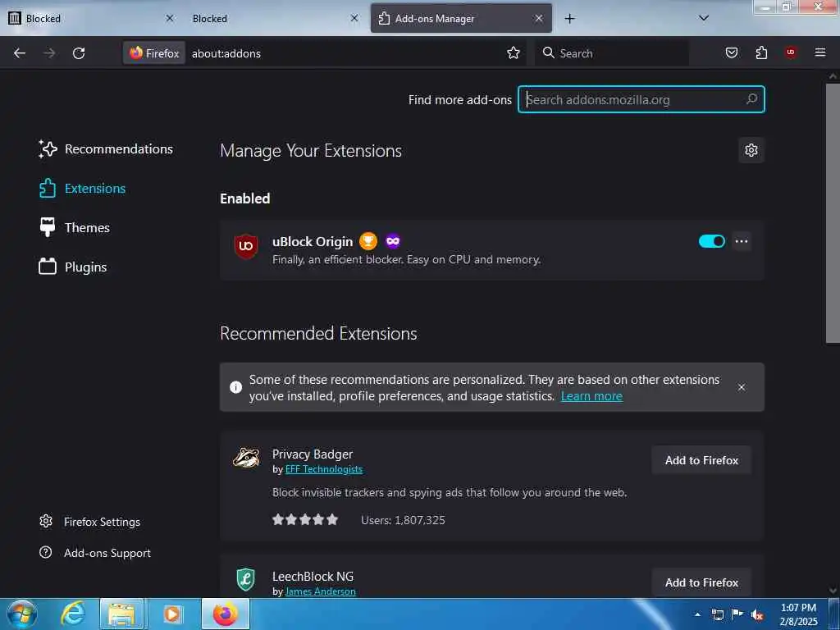Viewport: 840px width, 630px height.
Task: Select the Add-ons Manager tab
Action: tap(461, 19)
